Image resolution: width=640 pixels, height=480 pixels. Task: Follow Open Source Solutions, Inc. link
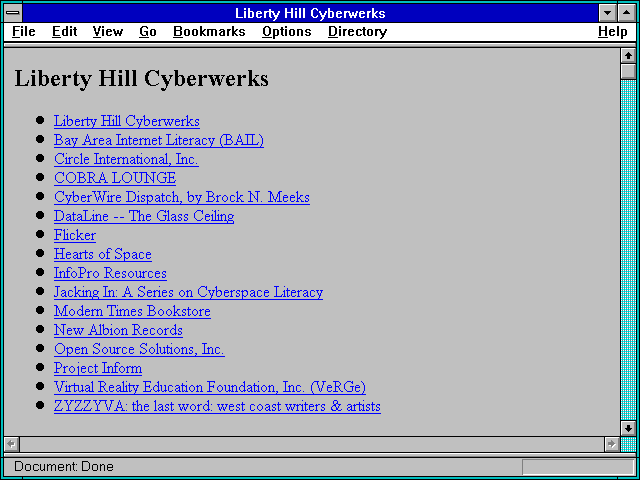[x=139, y=349]
